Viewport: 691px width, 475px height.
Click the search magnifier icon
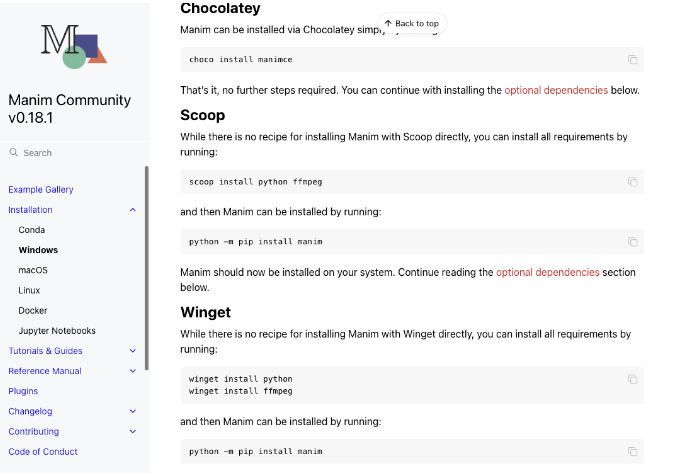[x=14, y=152]
